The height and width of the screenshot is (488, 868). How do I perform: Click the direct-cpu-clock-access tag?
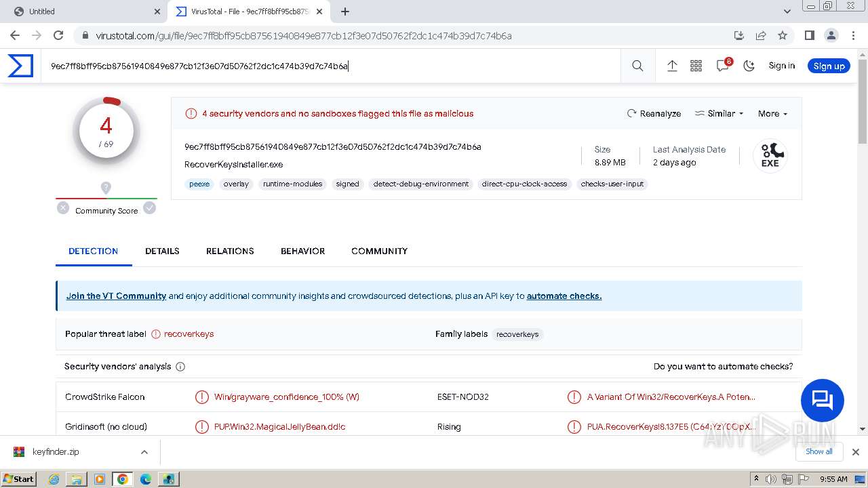(524, 184)
